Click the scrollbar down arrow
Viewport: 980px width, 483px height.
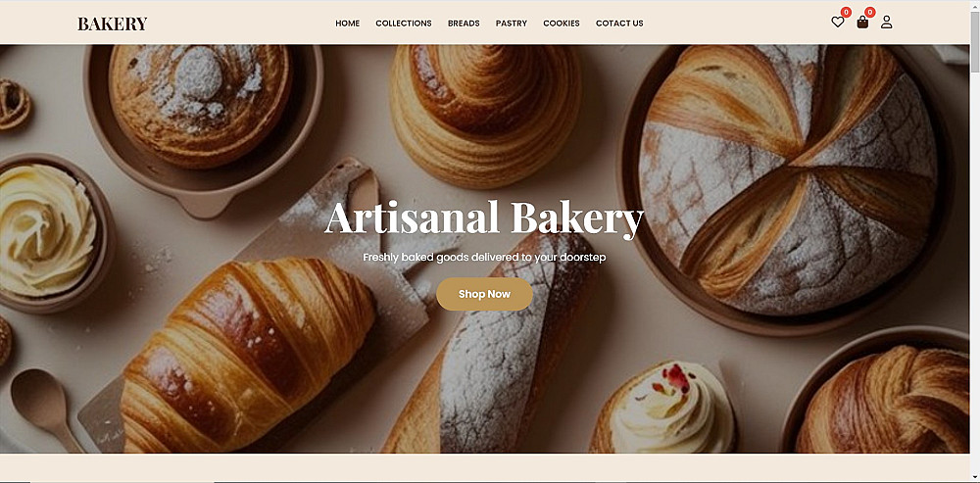974,477
